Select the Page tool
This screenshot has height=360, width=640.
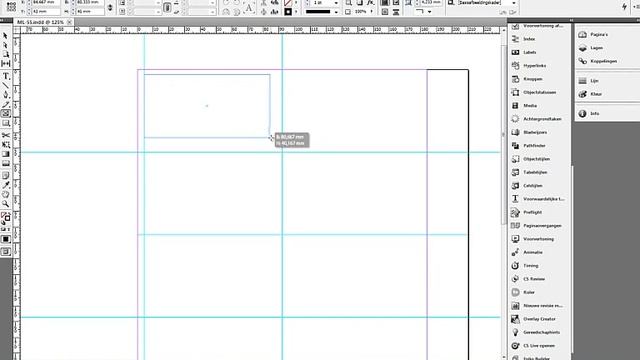click(5, 54)
